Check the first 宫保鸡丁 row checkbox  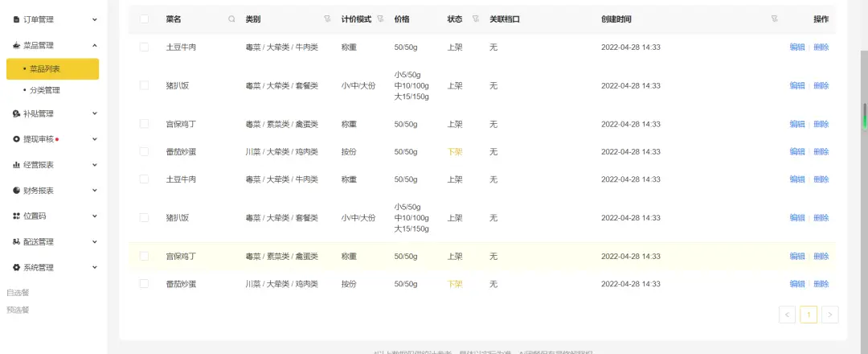tap(144, 124)
